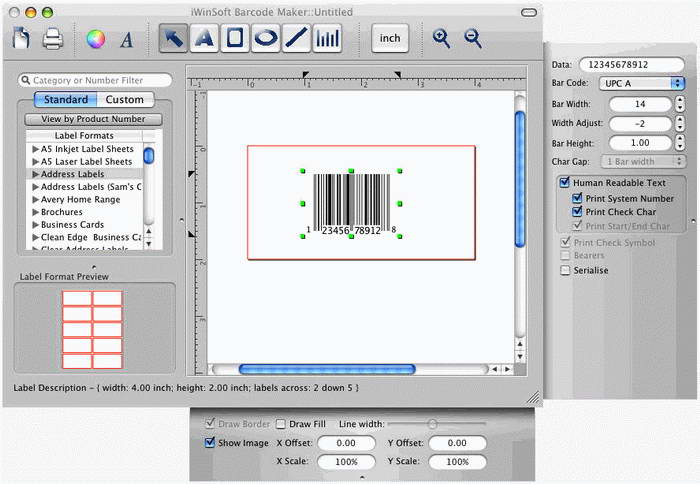Viewport: 700px width, 484px height.
Task: Choose the barcode tool
Action: 327,38
